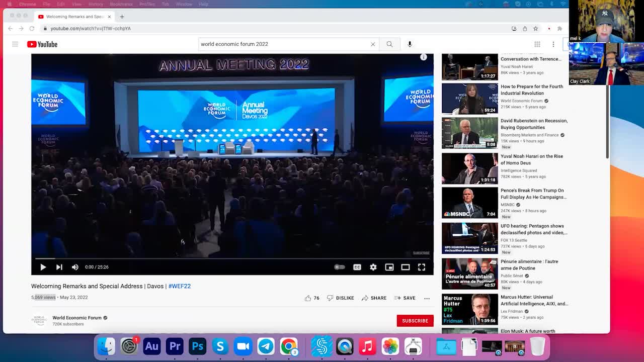Viewport: 644px width, 362px height.
Task: Launch Photoshop from the Dock
Action: (197, 346)
